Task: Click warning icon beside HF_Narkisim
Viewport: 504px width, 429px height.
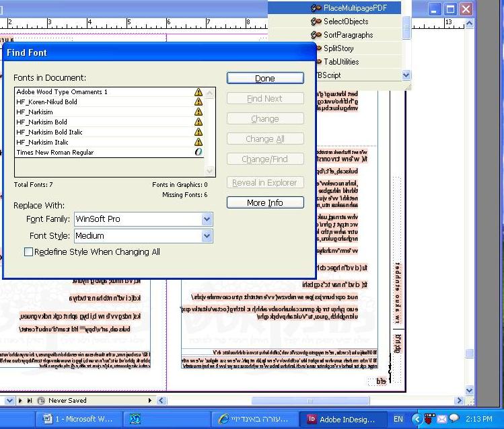Action: (199, 112)
